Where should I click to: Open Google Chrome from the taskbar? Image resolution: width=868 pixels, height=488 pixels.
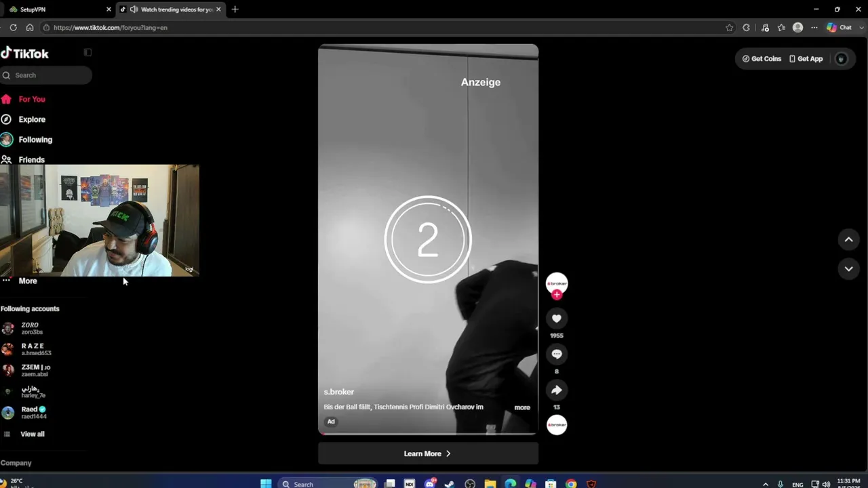(x=571, y=484)
